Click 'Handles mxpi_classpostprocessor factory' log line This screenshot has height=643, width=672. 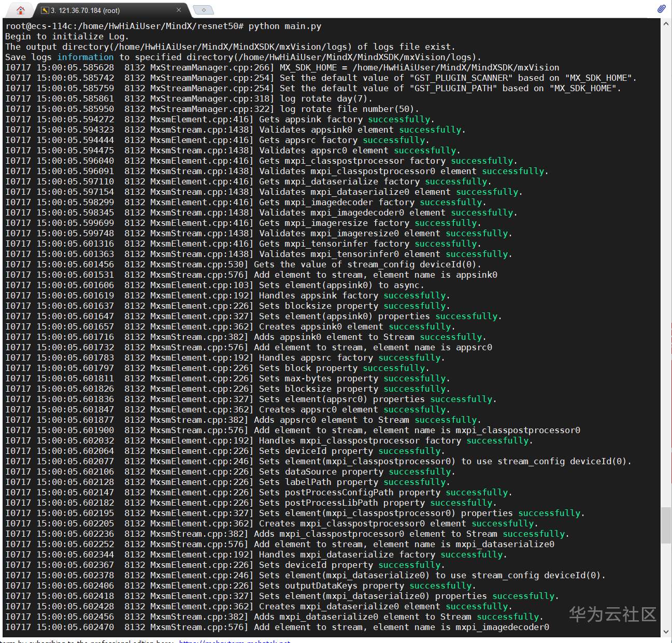pyautogui.click(x=269, y=440)
